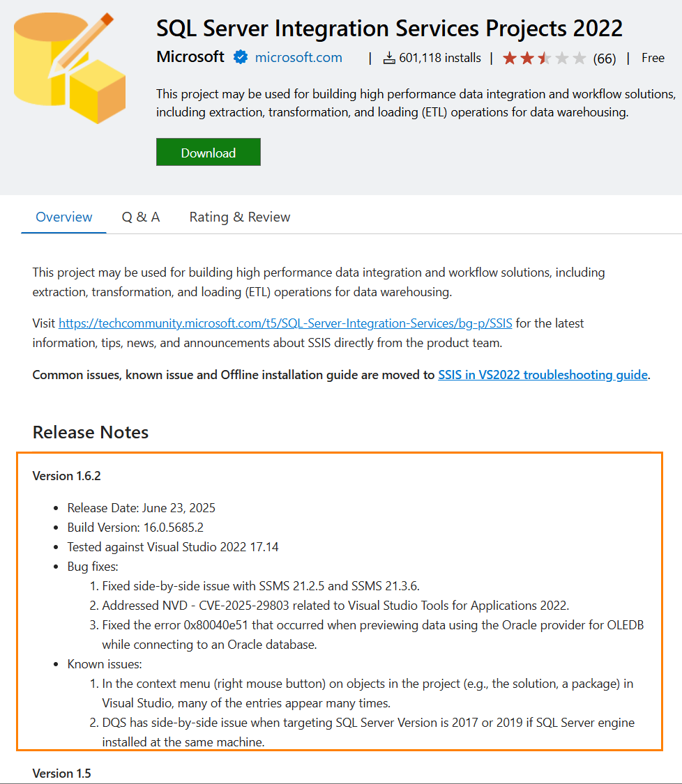Click the verified publisher badge icon
This screenshot has width=682, height=784.
coord(241,58)
